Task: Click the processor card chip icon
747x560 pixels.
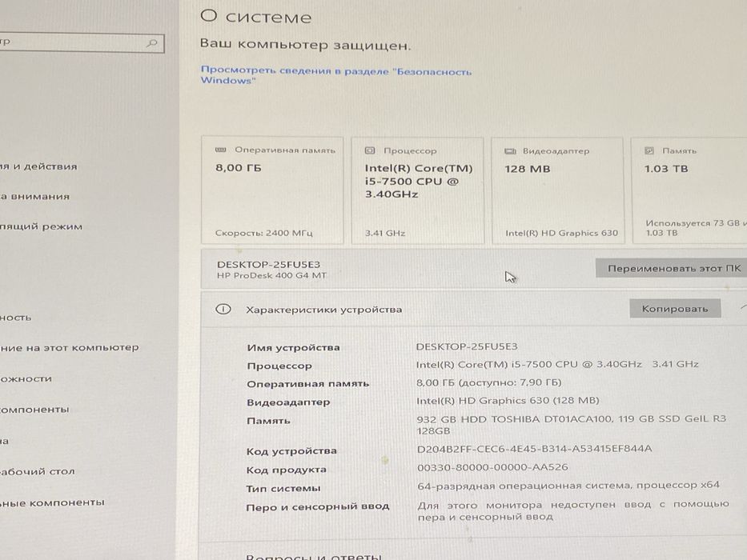Action: (370, 150)
